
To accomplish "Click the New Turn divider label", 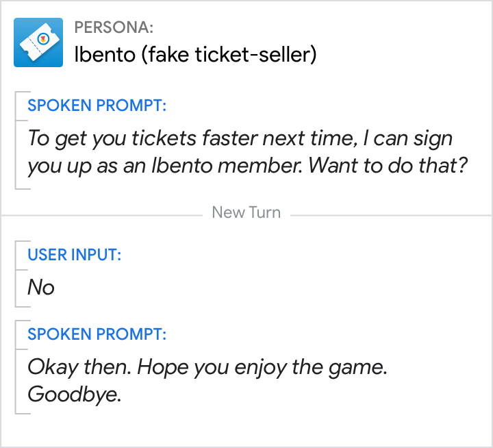I will coord(246,212).
